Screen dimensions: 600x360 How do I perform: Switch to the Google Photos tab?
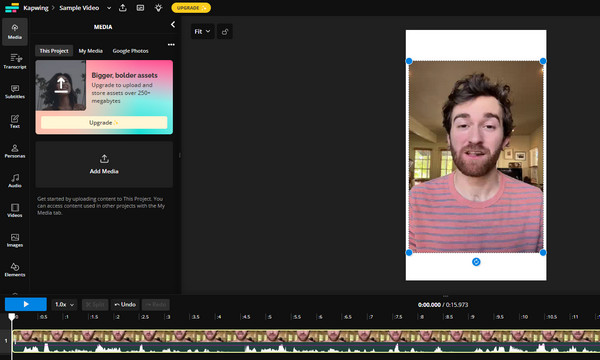(130, 51)
